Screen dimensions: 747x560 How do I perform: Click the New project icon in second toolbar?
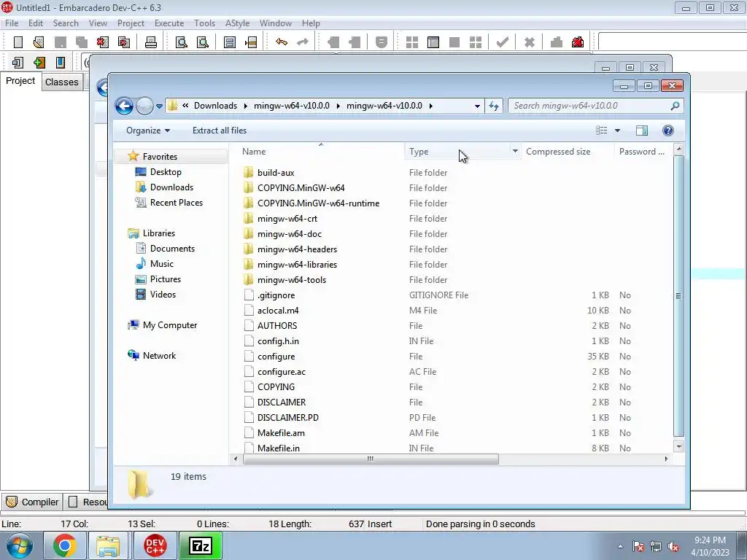point(18,63)
